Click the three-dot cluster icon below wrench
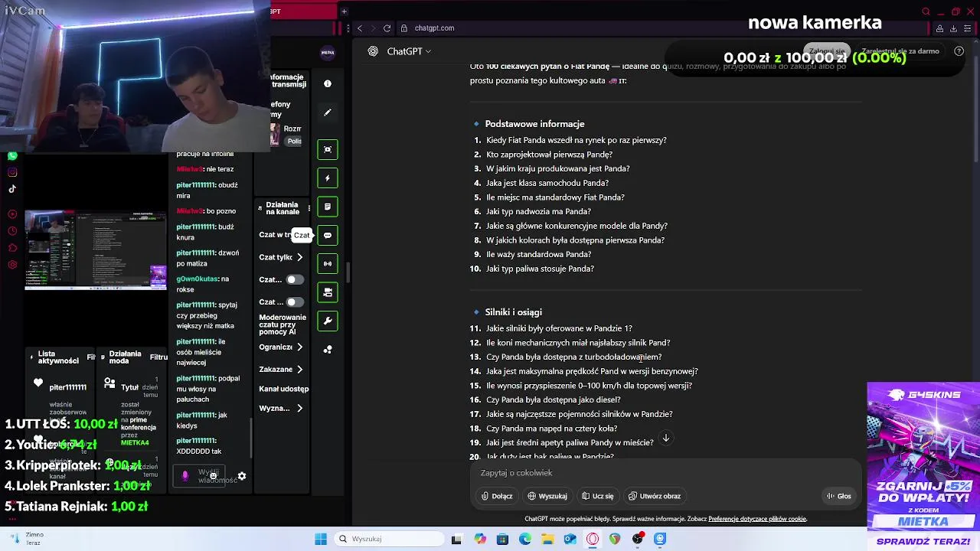The width and height of the screenshot is (980, 551). tap(328, 350)
